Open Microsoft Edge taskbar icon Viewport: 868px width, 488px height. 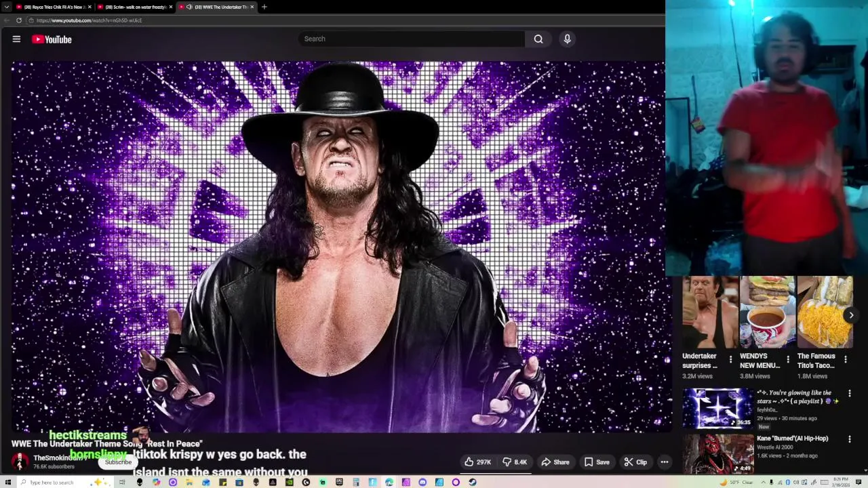coord(389,482)
